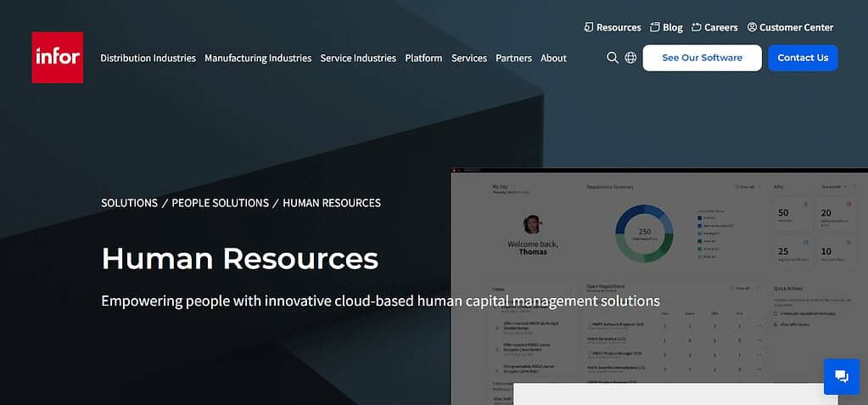Open the Careers link

[720, 27]
